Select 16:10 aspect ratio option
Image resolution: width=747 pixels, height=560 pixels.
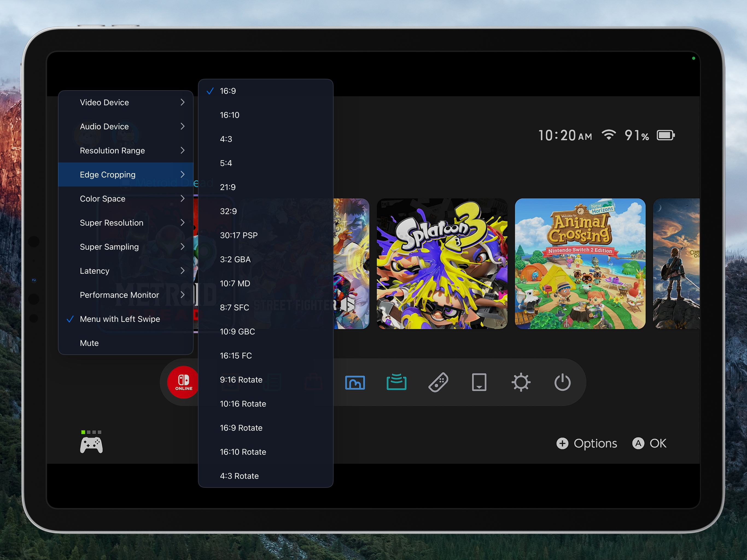coord(265,115)
